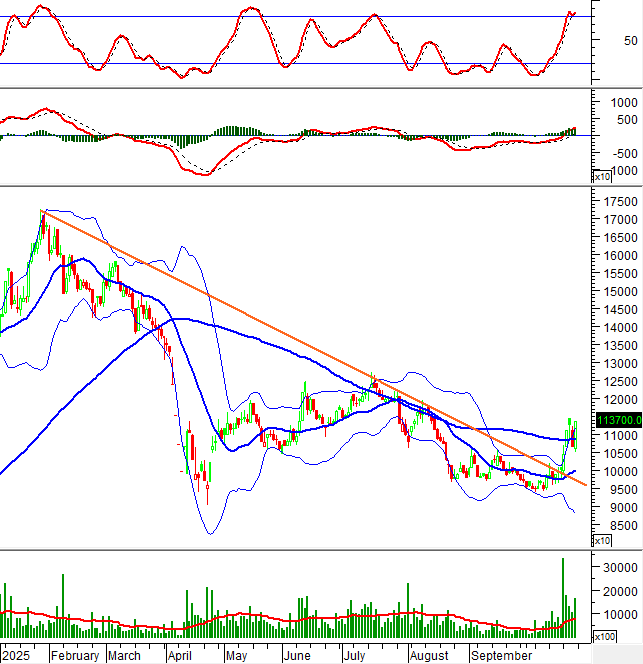643x664 pixels.
Task: Click the August label on the date axis
Action: (x=429, y=656)
